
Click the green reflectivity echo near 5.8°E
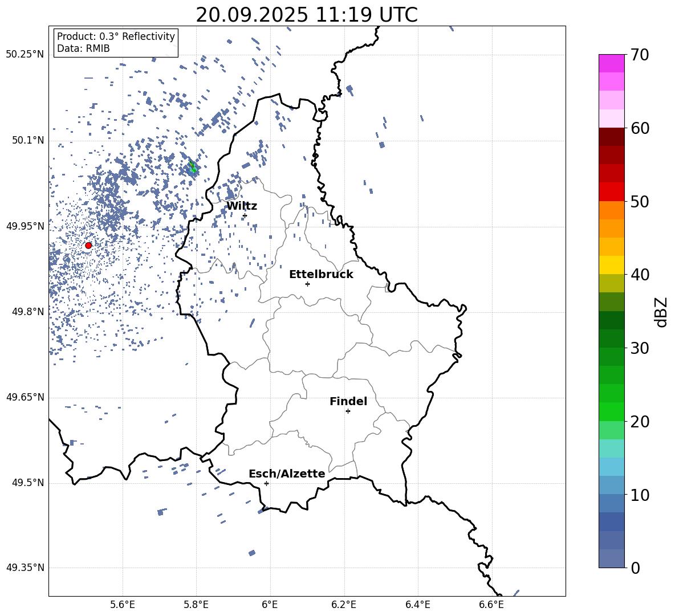[193, 167]
